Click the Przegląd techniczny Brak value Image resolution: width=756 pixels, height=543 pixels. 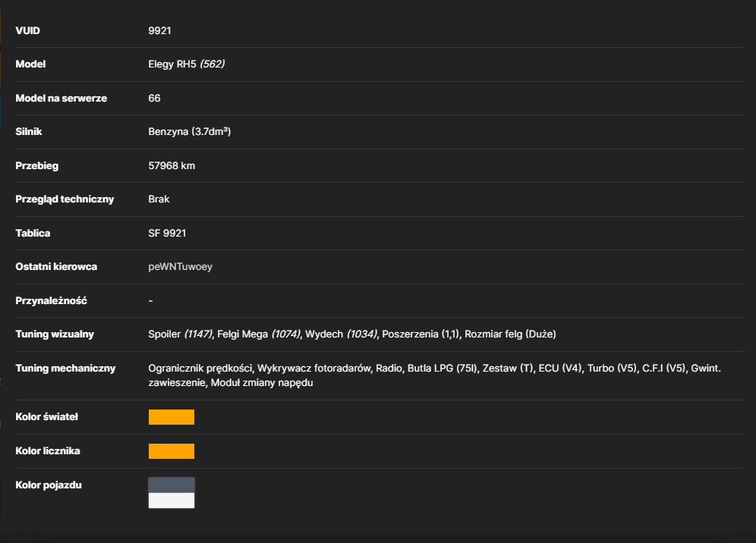pos(159,199)
